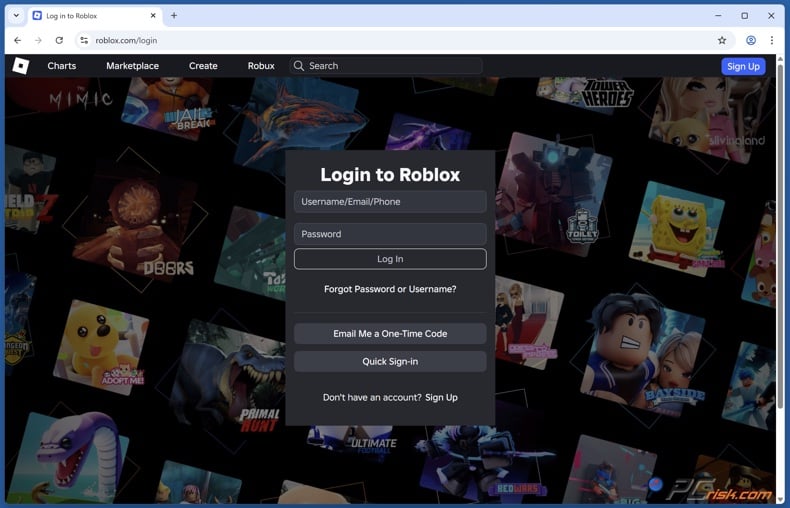Follow the Sign Up link below form
Viewport: 790px width, 508px height.
(x=441, y=398)
